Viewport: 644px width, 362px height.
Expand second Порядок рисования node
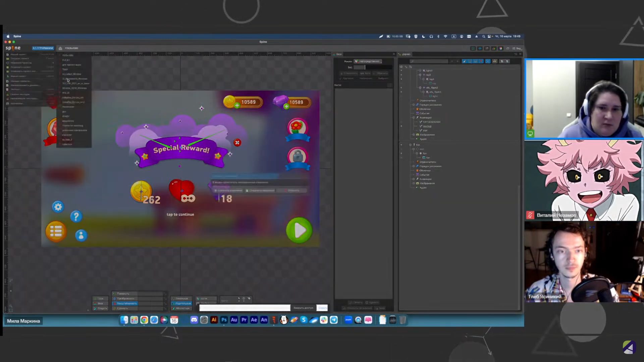tap(414, 166)
